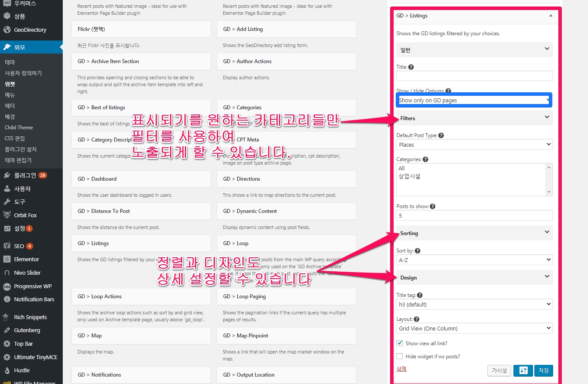Click help icon next to Categories
The height and width of the screenshot is (384, 588).
click(x=425, y=160)
